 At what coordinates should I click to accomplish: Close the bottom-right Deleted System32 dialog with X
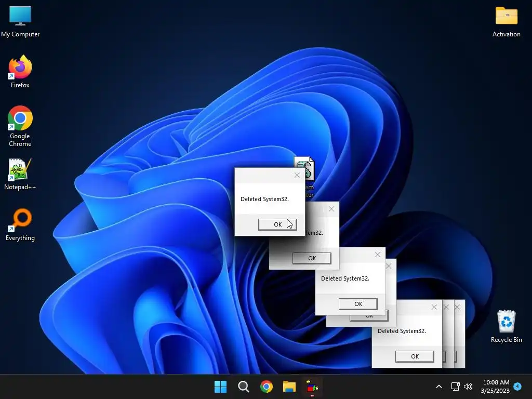[434, 307]
